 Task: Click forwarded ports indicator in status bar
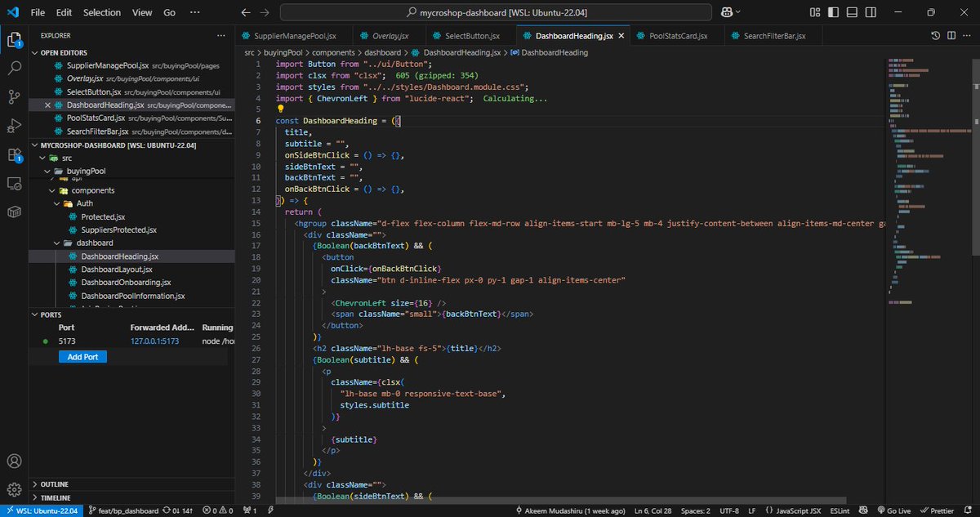point(249,510)
